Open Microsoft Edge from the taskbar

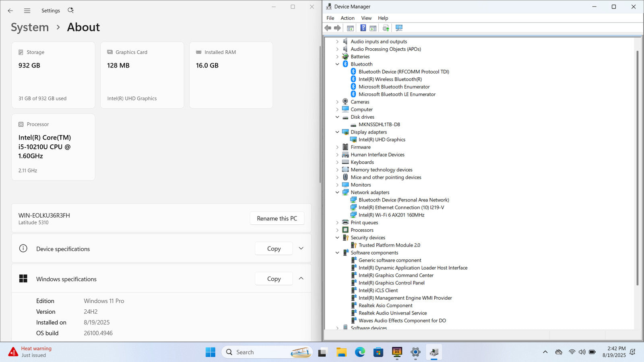coord(359,352)
